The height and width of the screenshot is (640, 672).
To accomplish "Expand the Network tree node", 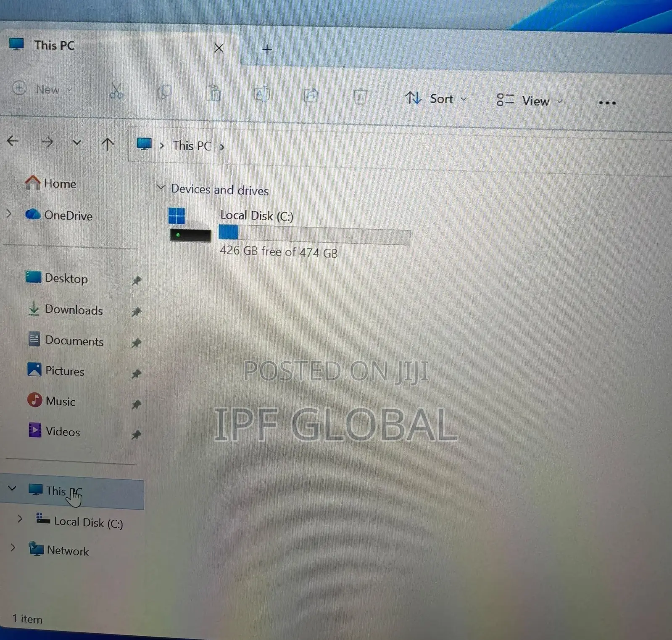I will 13,547.
